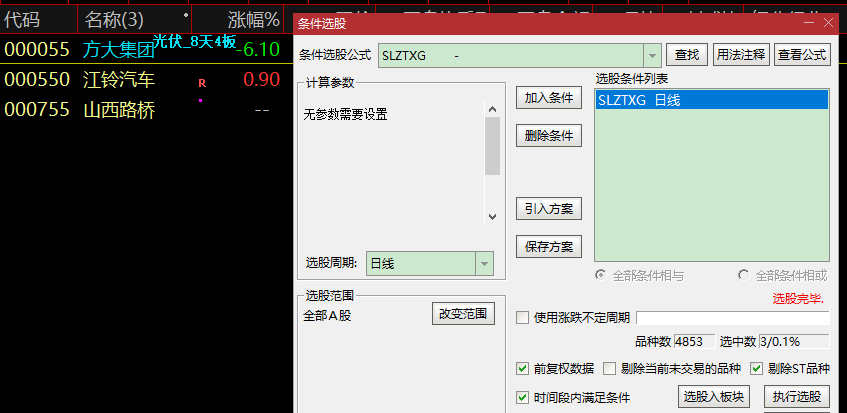Click the 品种数 4853 field
Image resolution: width=847 pixels, height=413 pixels.
[695, 342]
